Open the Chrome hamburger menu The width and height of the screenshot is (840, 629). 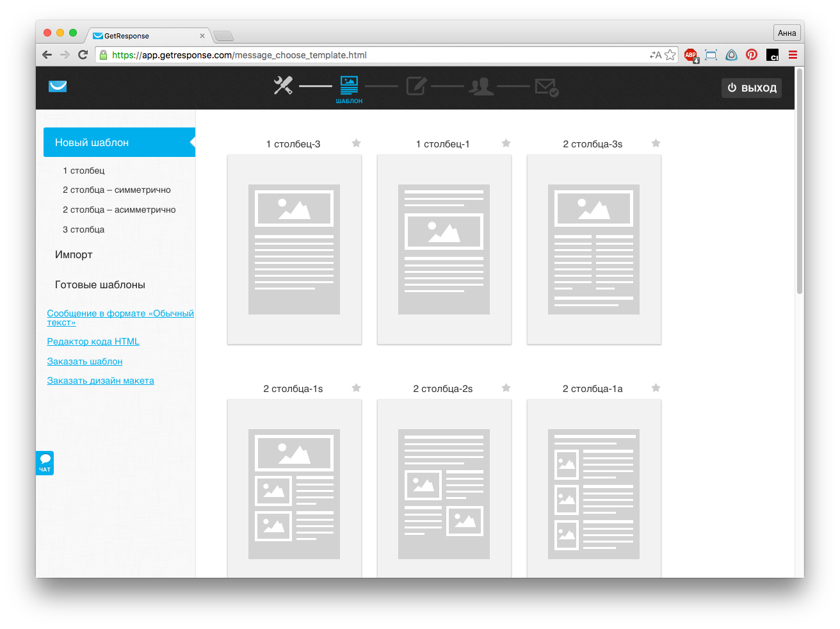(793, 55)
